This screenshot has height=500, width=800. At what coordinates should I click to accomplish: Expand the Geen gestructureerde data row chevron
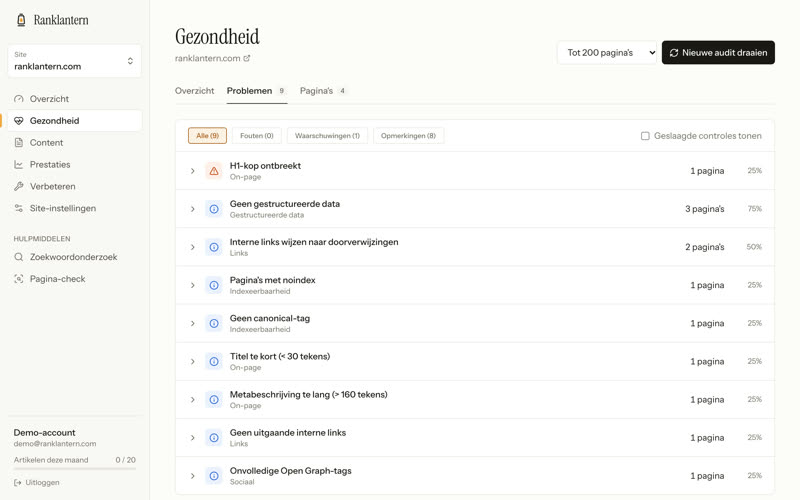coord(192,209)
